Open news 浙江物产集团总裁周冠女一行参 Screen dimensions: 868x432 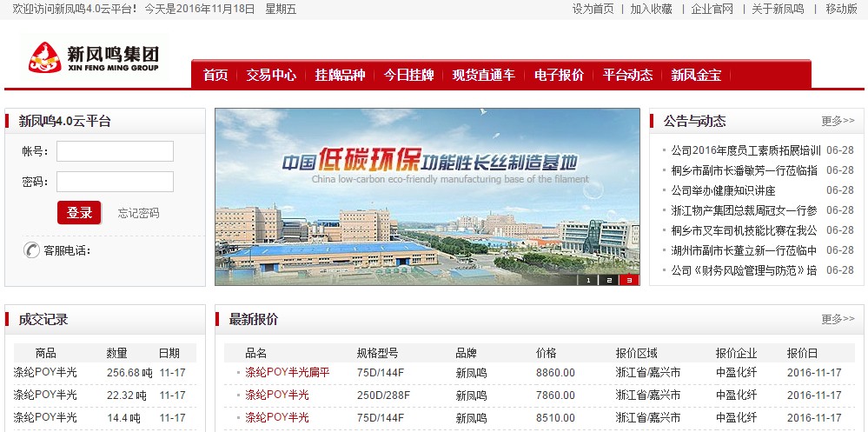(x=744, y=210)
